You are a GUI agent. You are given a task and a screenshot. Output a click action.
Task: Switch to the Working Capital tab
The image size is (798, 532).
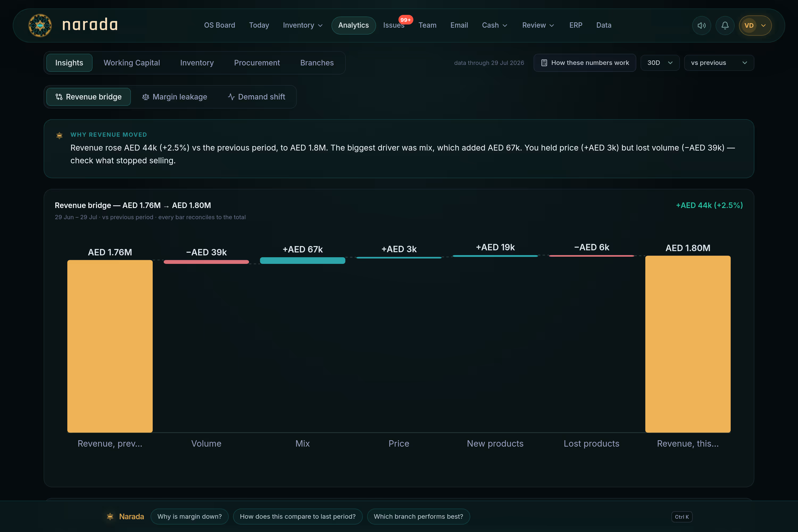(x=132, y=63)
